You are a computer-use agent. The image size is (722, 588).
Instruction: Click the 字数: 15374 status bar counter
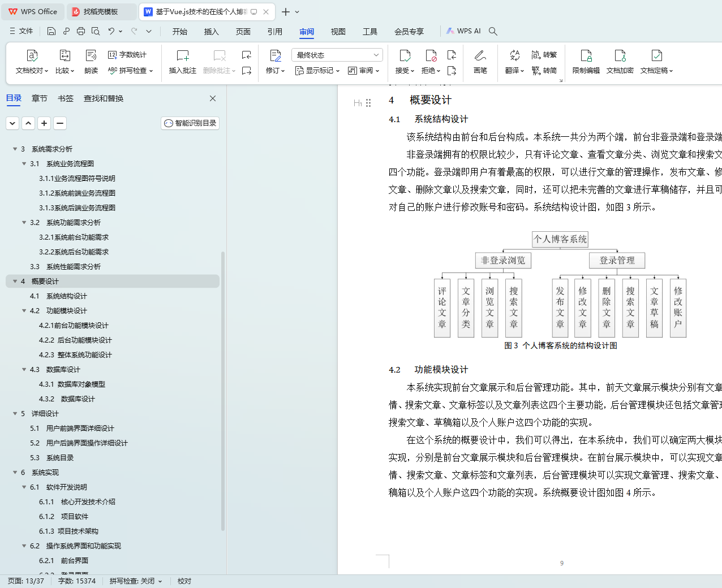77,581
